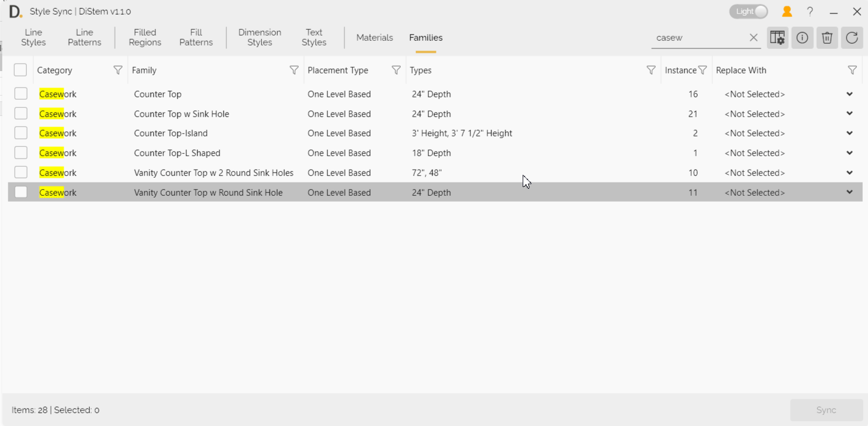This screenshot has width=868, height=426.
Task: Expand the Replace With dropdown for Counter Top
Action: [x=849, y=93]
